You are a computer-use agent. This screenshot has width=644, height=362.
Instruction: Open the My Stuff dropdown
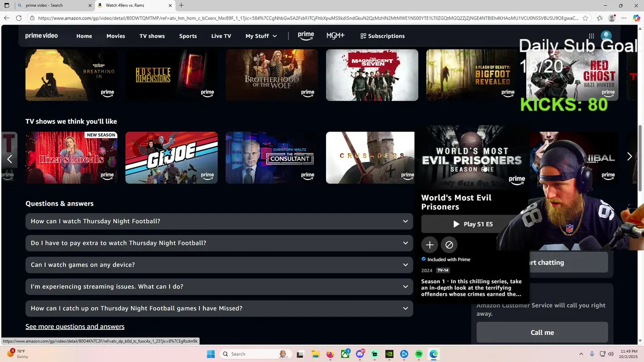tap(261, 36)
